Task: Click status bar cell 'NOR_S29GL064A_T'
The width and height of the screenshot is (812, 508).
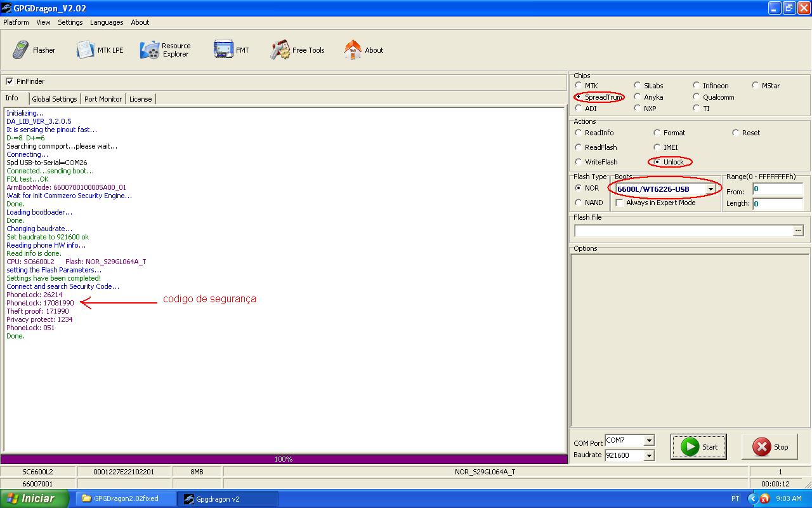Action: [485, 472]
